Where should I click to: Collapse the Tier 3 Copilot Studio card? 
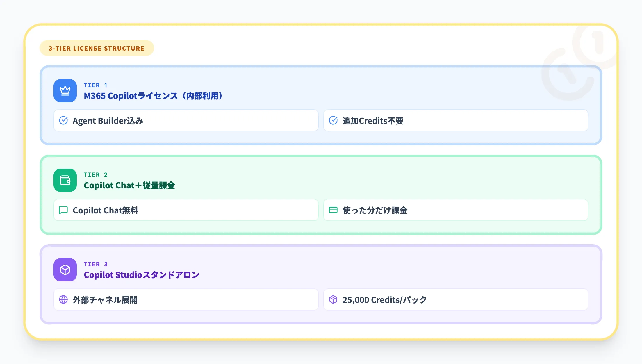(x=320, y=284)
